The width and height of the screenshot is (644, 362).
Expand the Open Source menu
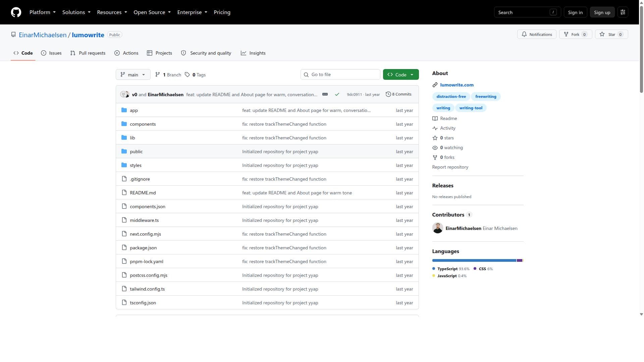[152, 12]
